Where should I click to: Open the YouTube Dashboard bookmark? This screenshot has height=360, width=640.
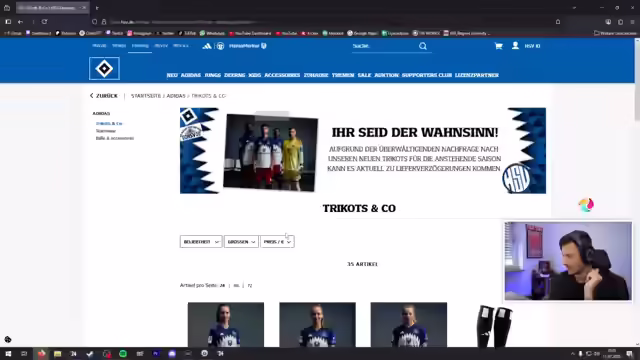click(x=250, y=33)
